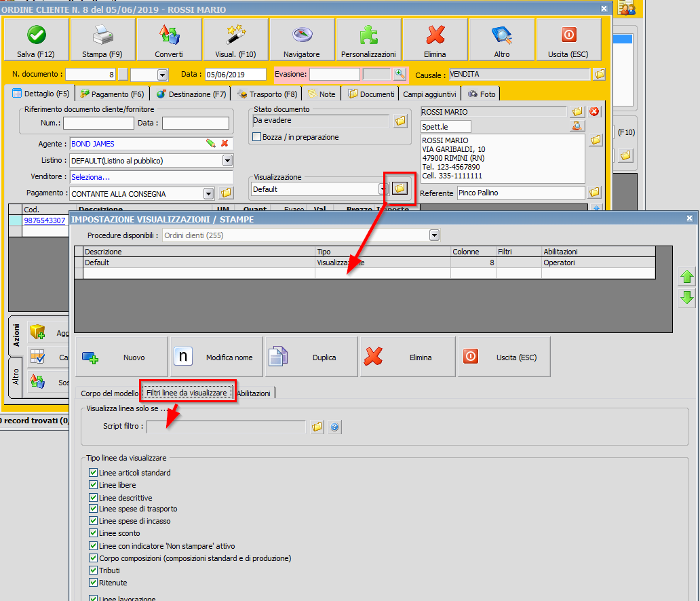Click Stampa (F9) printer button

coord(102,40)
